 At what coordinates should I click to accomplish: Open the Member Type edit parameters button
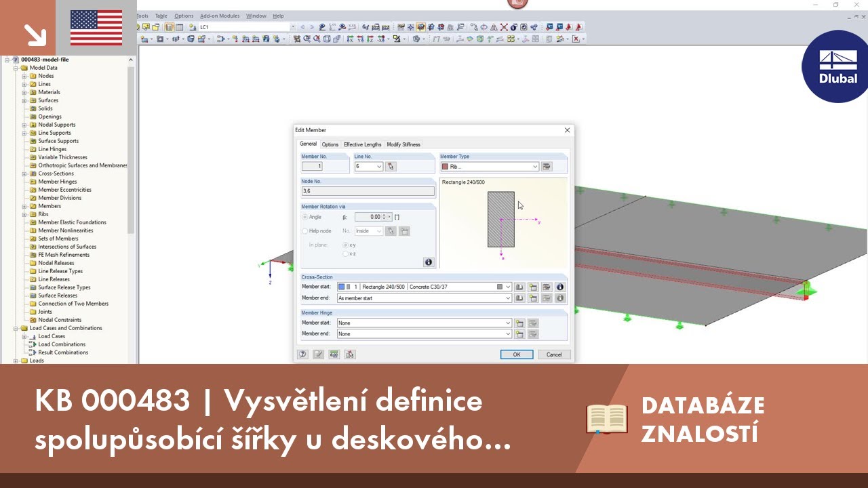547,166
